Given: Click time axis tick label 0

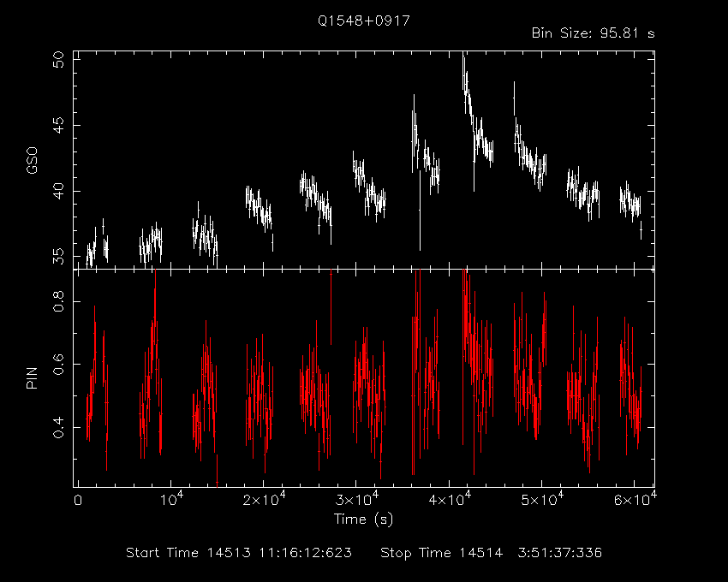Looking at the screenshot, I should [78, 501].
